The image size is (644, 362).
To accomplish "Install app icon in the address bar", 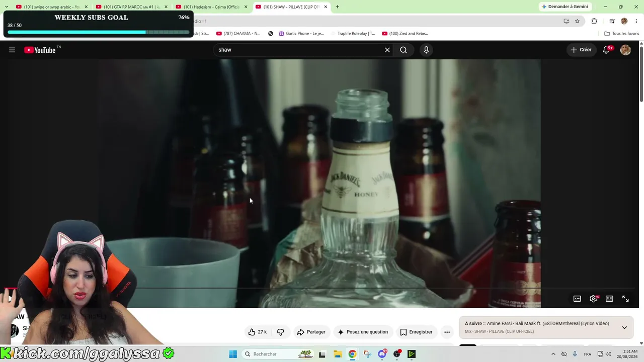I will [x=566, y=21].
